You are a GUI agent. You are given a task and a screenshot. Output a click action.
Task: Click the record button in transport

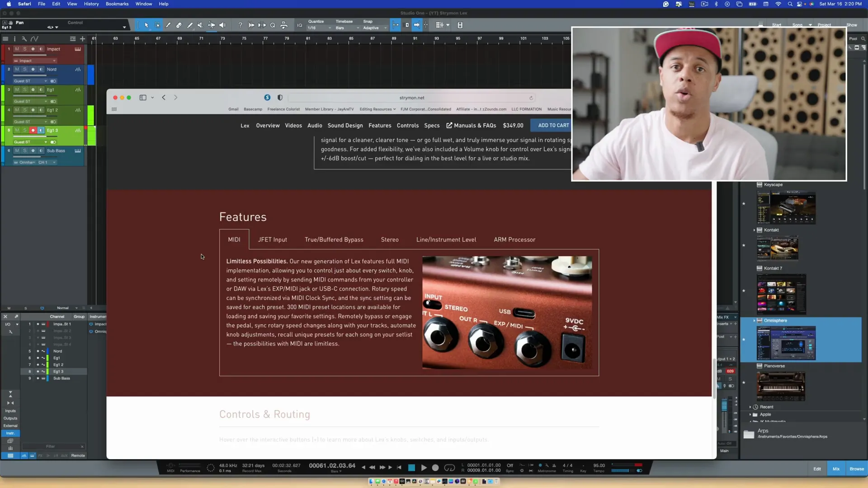[435, 468]
